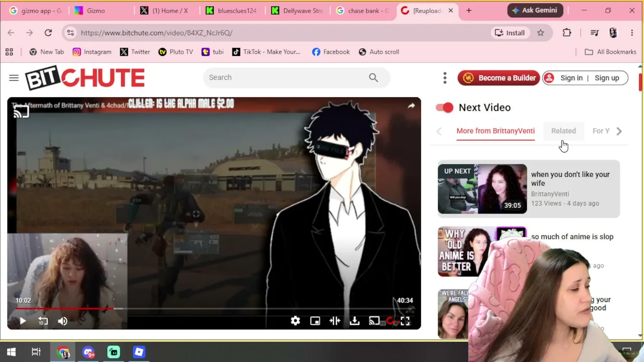Open the browser Extensions menu

pyautogui.click(x=567, y=33)
